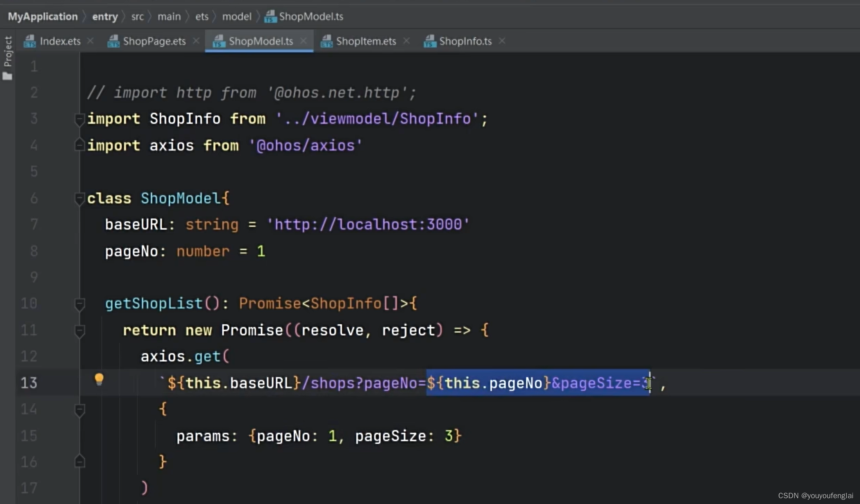Click the params property on line 15
This screenshot has width=860, height=504.
203,436
